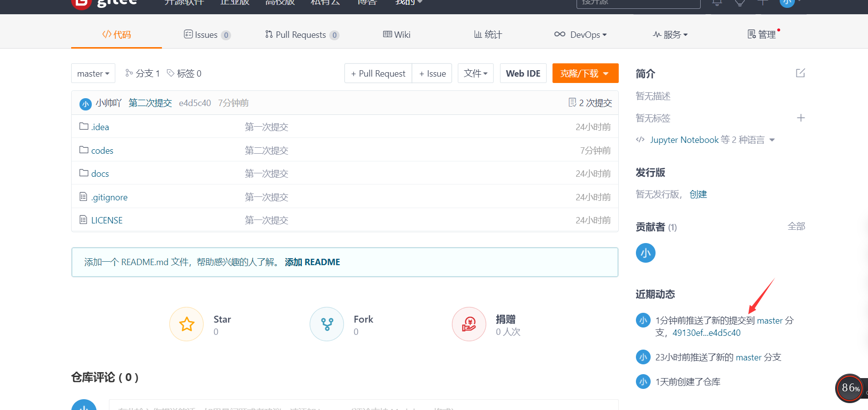Open the 我的 dropdown in top bar
The image size is (868, 410).
point(409,2)
